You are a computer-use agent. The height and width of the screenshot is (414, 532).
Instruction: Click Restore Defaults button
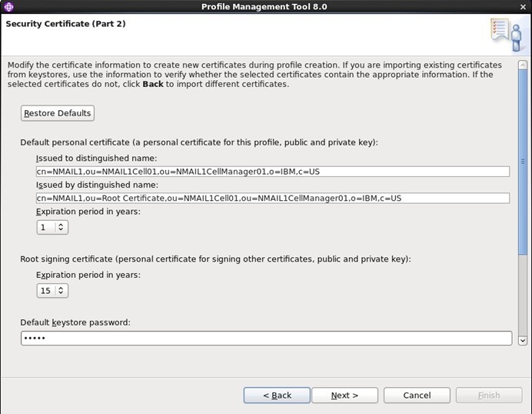click(x=58, y=113)
